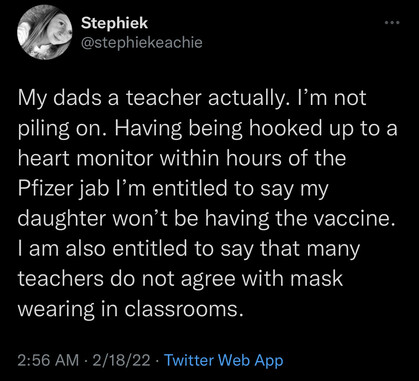Click the 'My dads a teacher actually' line
419x381 pixels.
pos(192,98)
